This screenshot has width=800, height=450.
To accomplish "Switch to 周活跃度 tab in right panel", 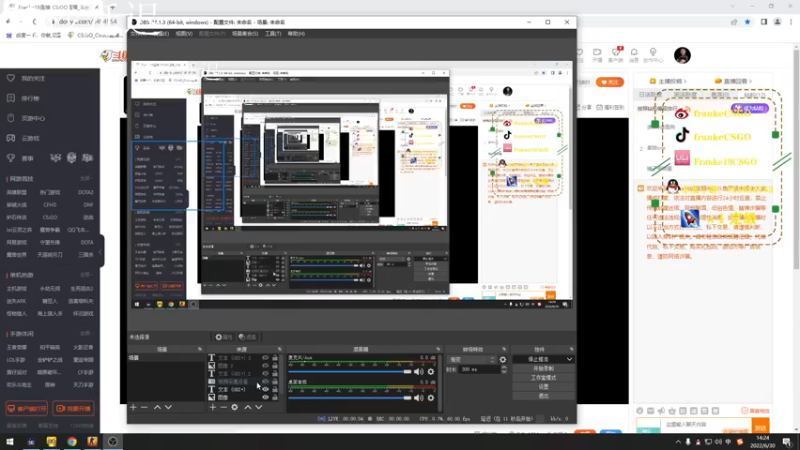I will pyautogui.click(x=685, y=95).
